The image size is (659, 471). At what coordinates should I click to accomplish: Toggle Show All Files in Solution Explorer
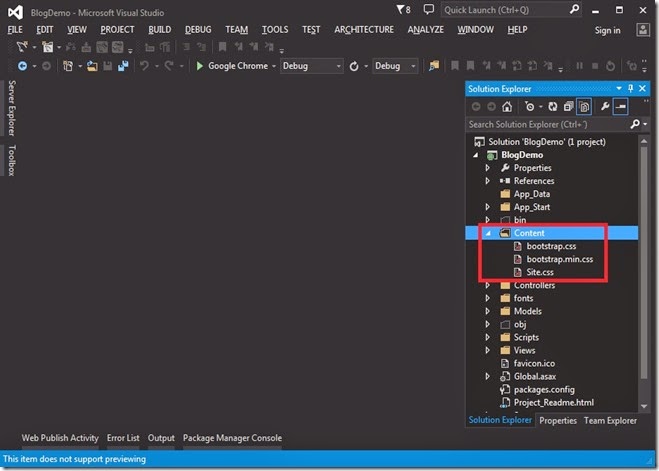click(584, 107)
